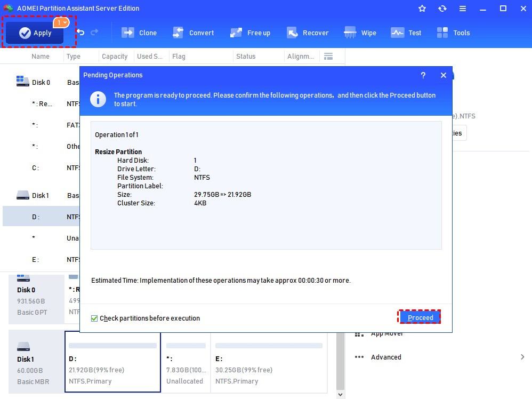The height and width of the screenshot is (399, 532).
Task: Open the hamburger menu in title bar
Action: pos(463,9)
